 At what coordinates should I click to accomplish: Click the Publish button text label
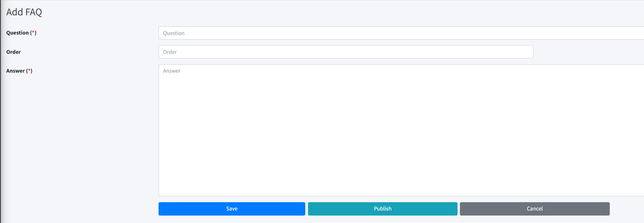[x=382, y=209]
